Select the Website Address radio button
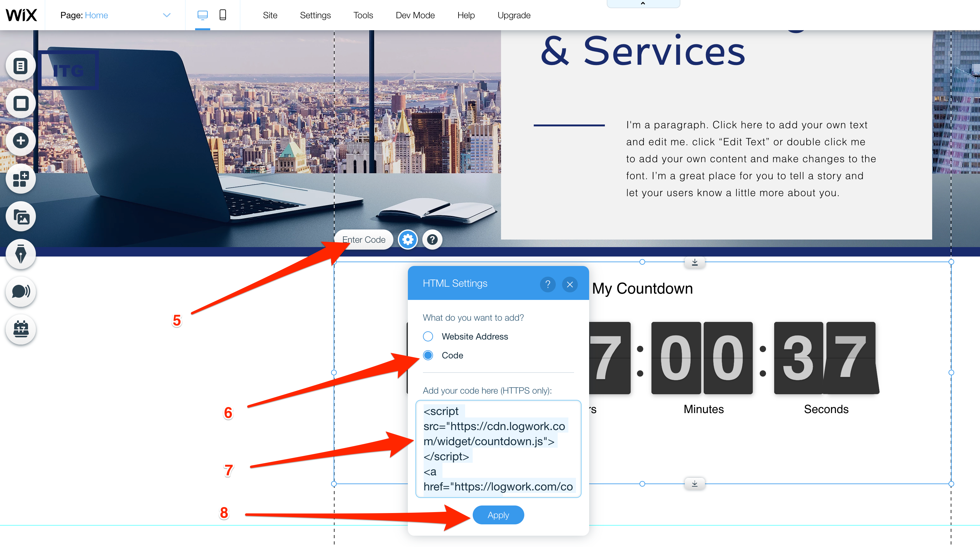980x547 pixels. 428,336
